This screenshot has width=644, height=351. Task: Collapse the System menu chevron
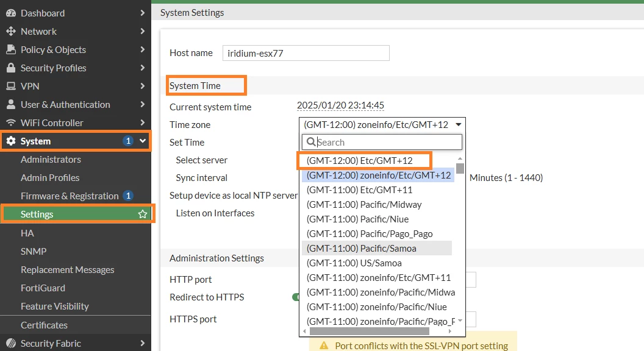[143, 141]
